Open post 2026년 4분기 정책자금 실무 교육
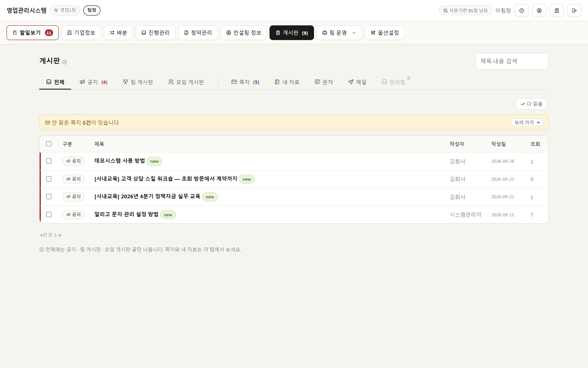The height and width of the screenshot is (368, 588). [x=147, y=197]
